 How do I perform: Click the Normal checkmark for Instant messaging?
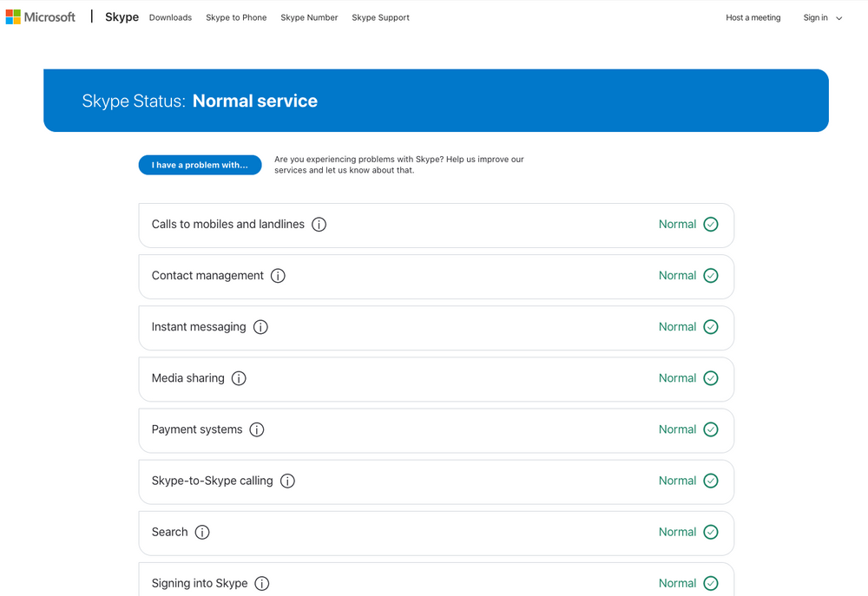coord(711,327)
